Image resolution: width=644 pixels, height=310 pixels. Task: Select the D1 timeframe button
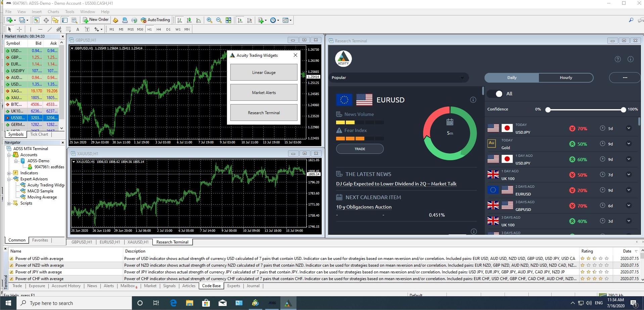tap(168, 29)
